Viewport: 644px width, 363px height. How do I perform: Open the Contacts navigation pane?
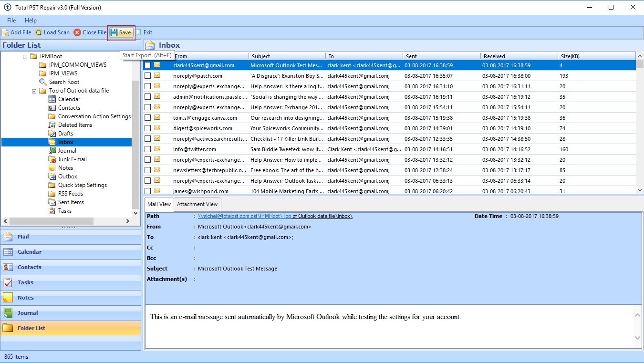tap(71, 267)
